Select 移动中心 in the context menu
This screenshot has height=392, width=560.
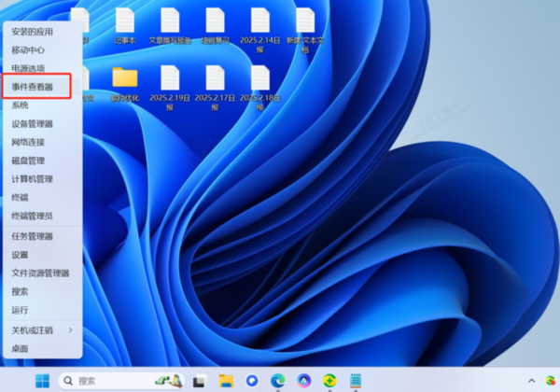click(43, 50)
